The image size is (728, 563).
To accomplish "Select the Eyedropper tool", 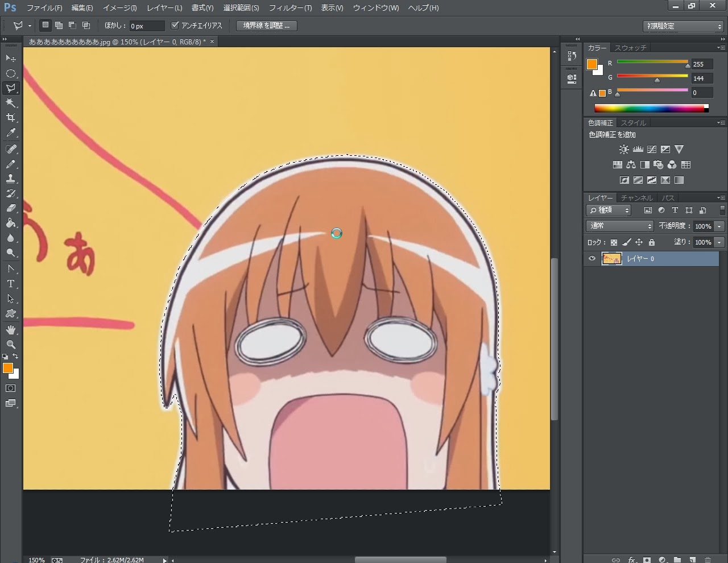I will point(11,133).
